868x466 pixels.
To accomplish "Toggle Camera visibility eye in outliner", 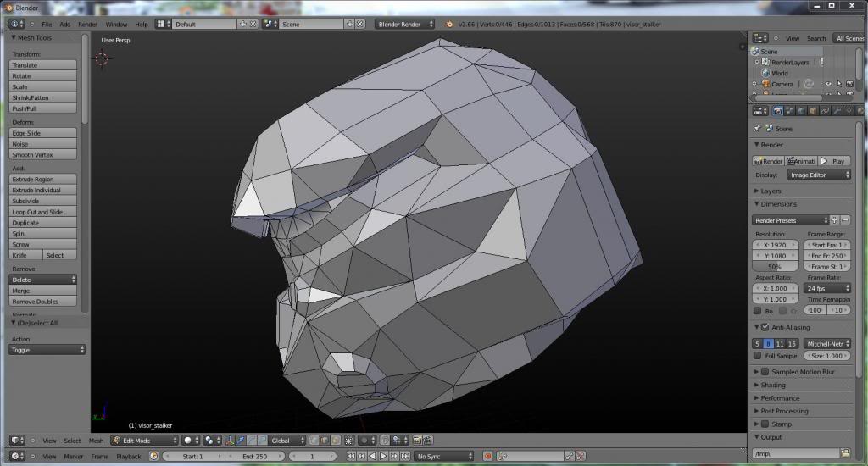I will coord(829,84).
